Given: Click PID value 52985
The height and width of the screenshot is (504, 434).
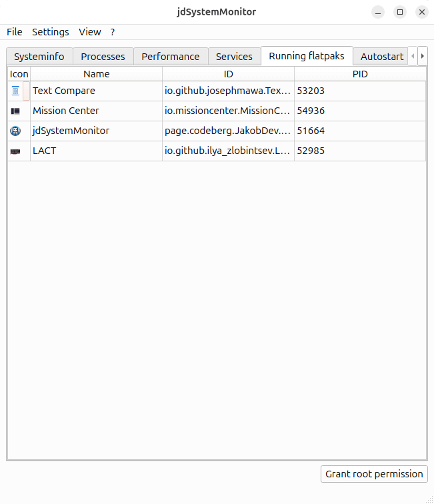Looking at the screenshot, I should tap(360, 151).
